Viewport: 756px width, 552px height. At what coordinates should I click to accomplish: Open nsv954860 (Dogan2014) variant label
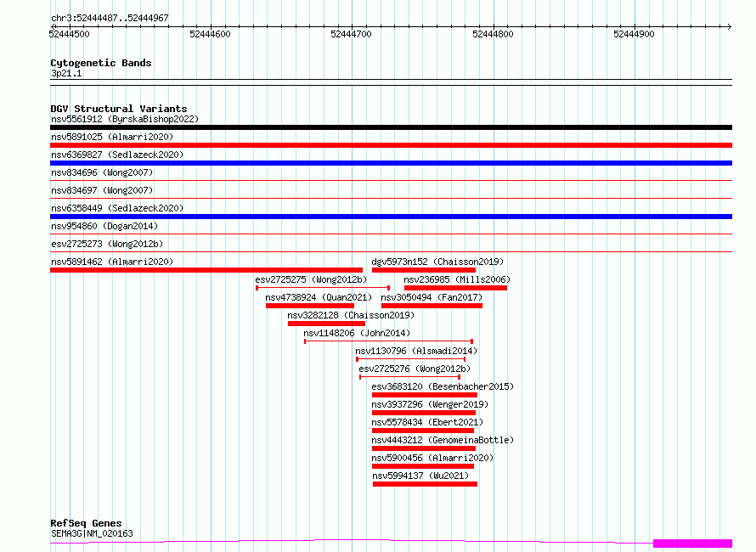(x=104, y=226)
